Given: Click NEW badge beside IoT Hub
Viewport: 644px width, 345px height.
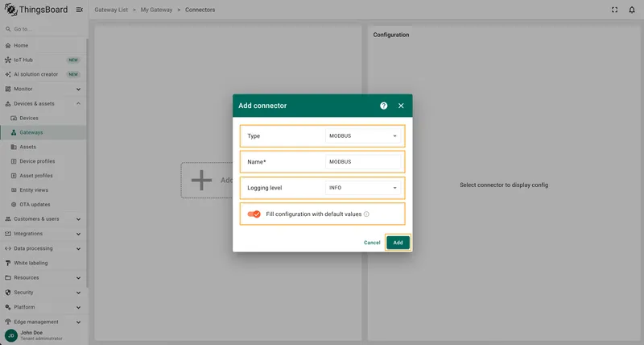Looking at the screenshot, I should (x=73, y=60).
